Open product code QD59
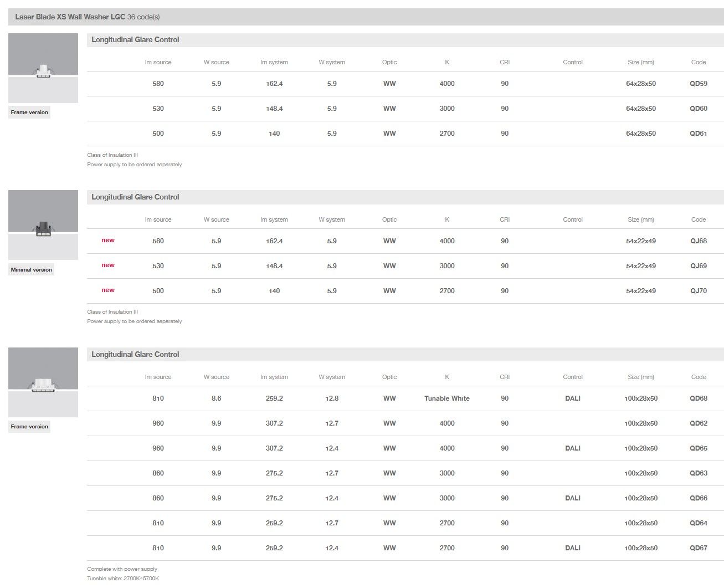The image size is (724, 588). 698,84
